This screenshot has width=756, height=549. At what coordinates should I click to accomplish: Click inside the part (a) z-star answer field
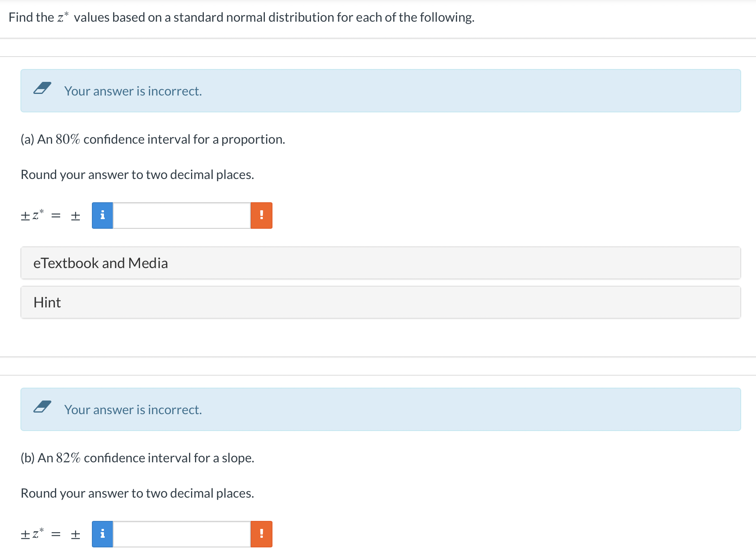click(181, 215)
